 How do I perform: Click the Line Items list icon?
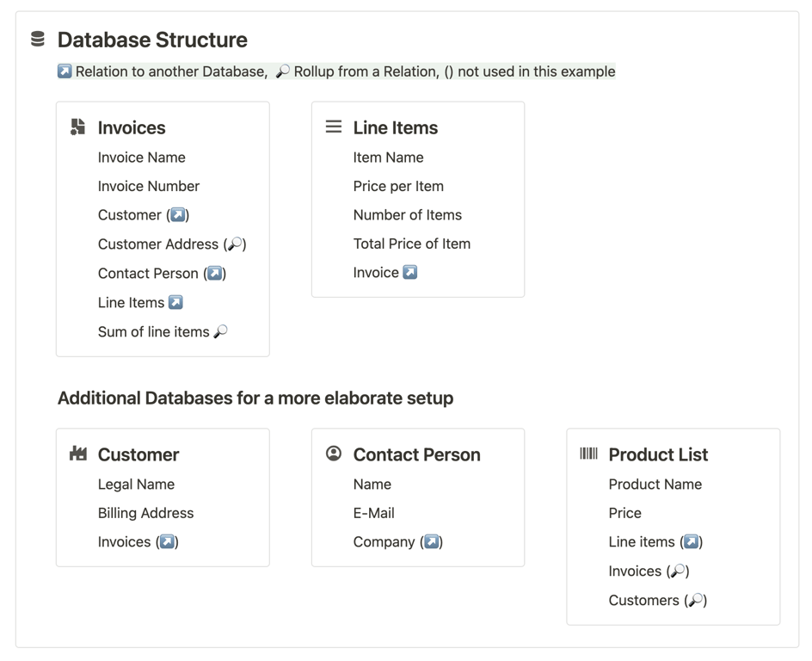(x=334, y=127)
